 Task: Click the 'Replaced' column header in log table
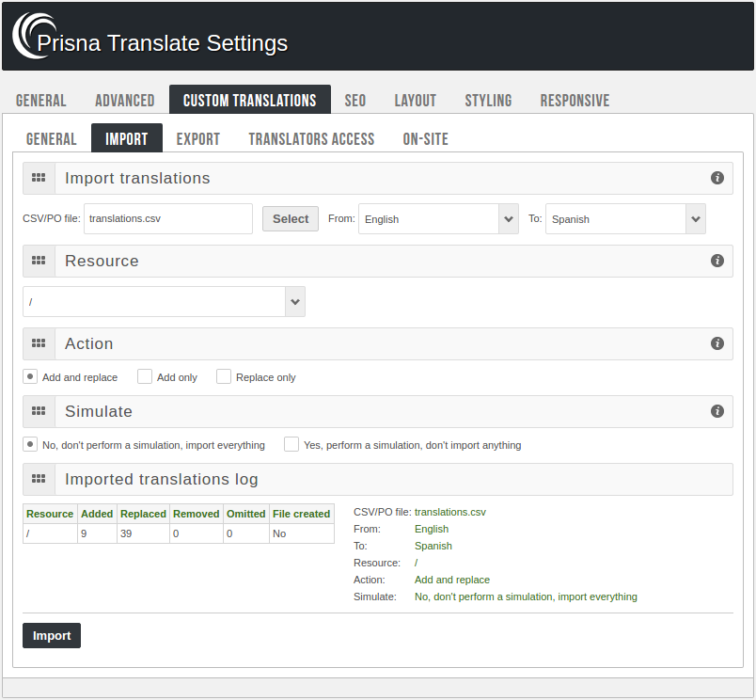pyautogui.click(x=143, y=514)
